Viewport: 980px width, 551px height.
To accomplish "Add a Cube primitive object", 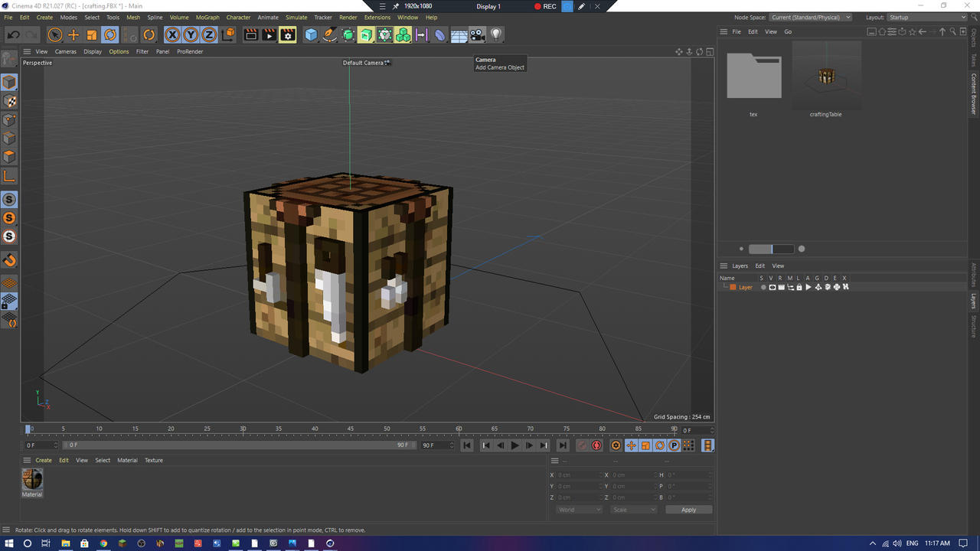I will tap(311, 34).
